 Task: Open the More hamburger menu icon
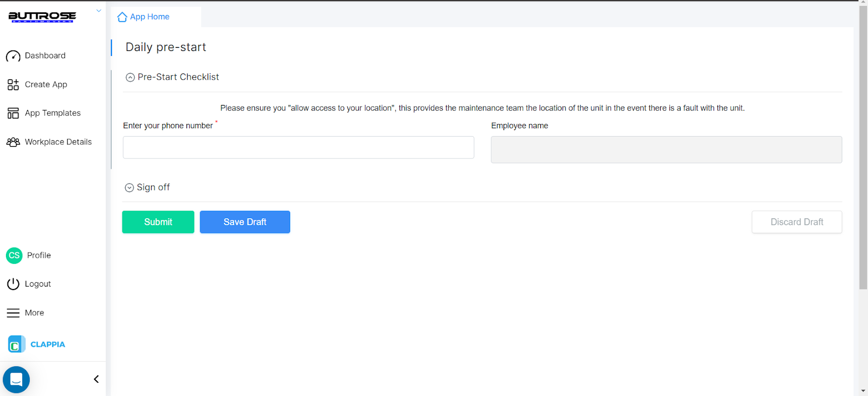(13, 313)
